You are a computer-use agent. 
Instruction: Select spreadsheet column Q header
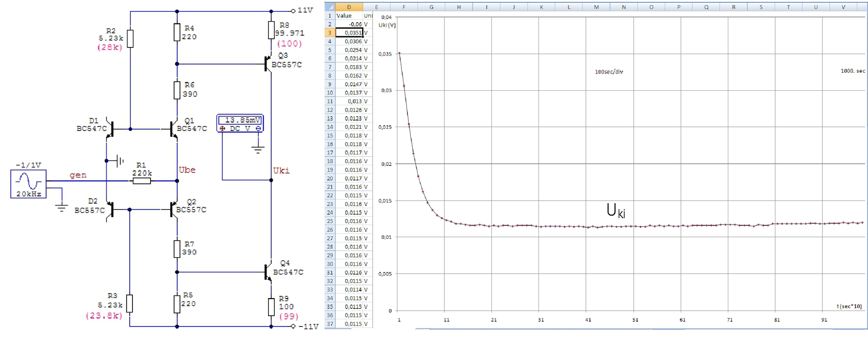[x=706, y=7]
